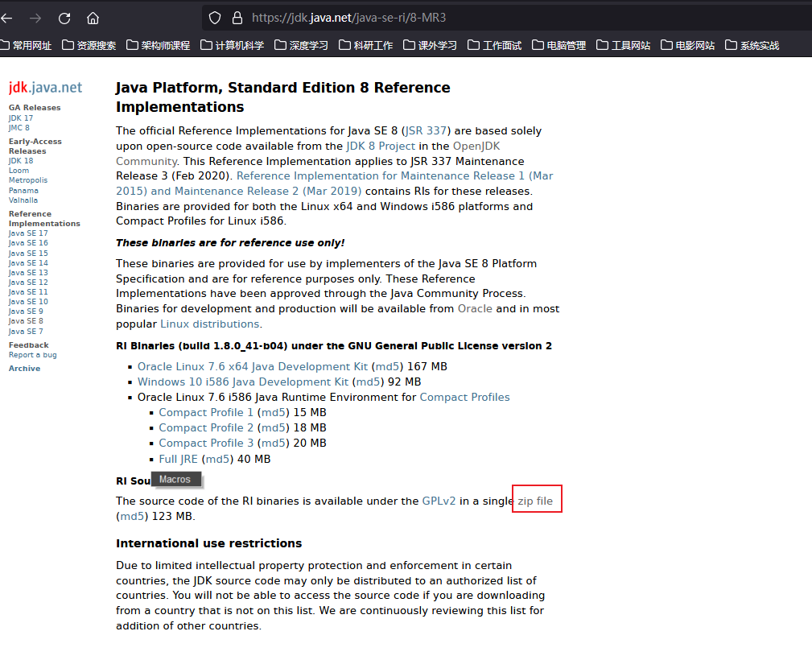The image size is (812, 656).
Task: Click the shield tracking protection icon
Action: (x=215, y=19)
